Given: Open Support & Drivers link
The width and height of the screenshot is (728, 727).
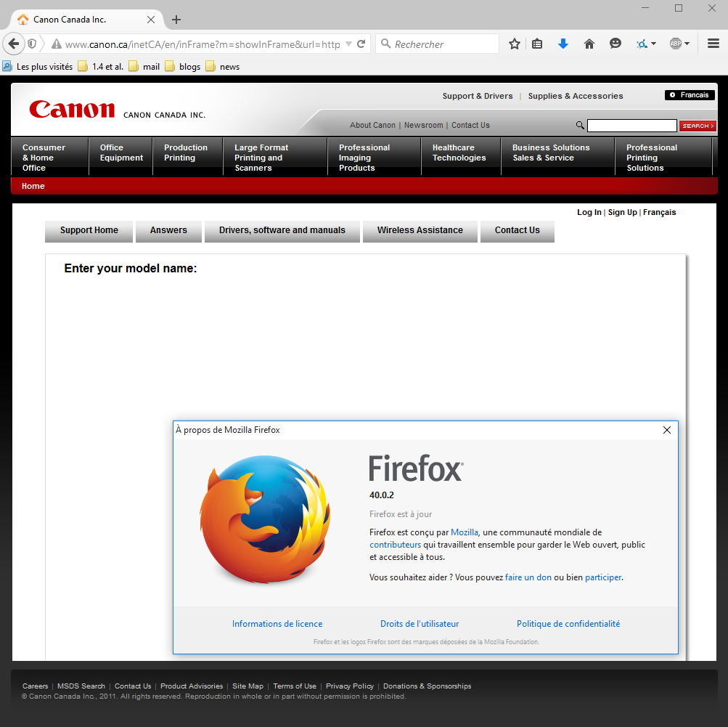Looking at the screenshot, I should [x=478, y=96].
